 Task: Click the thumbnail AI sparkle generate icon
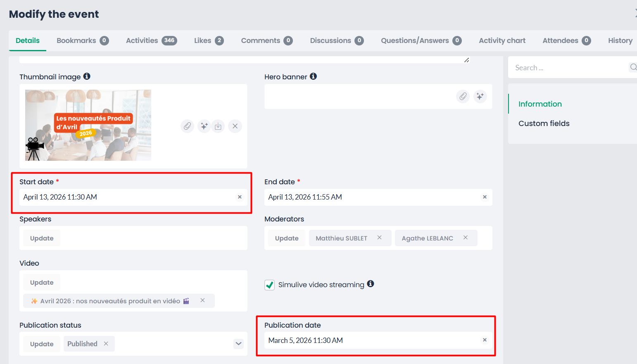(x=204, y=126)
